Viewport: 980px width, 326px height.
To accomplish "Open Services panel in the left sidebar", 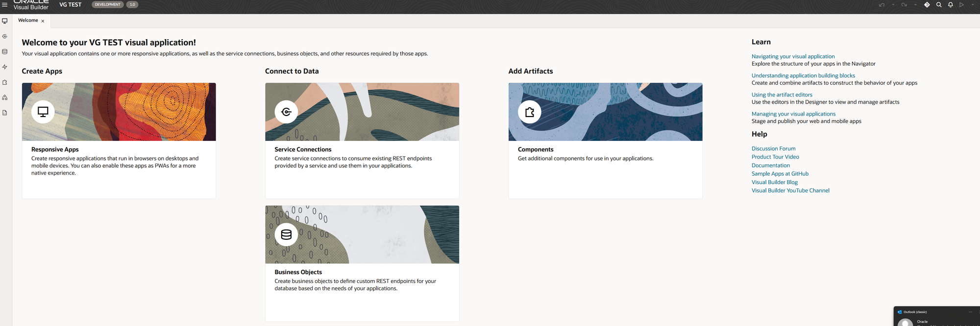I will coord(5,36).
